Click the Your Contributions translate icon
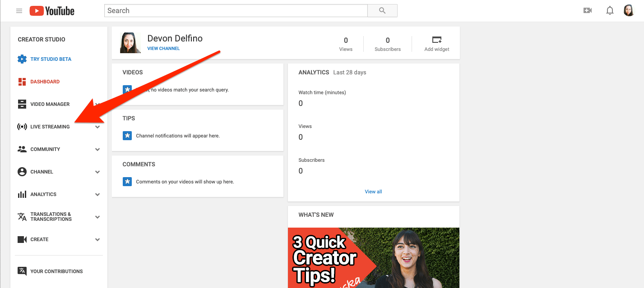 [22, 271]
